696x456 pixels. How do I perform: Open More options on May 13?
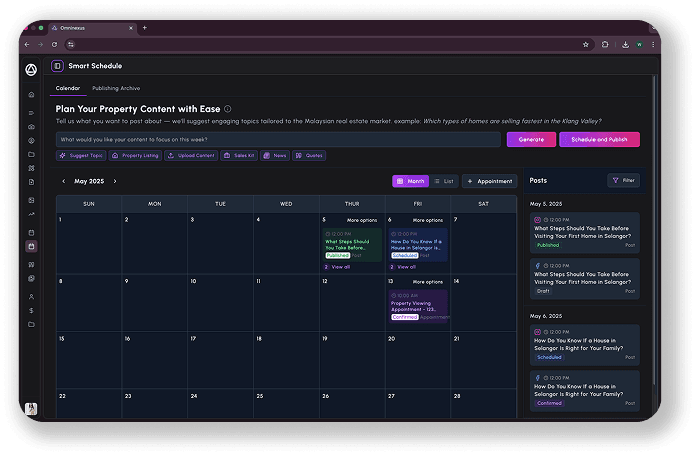click(427, 282)
